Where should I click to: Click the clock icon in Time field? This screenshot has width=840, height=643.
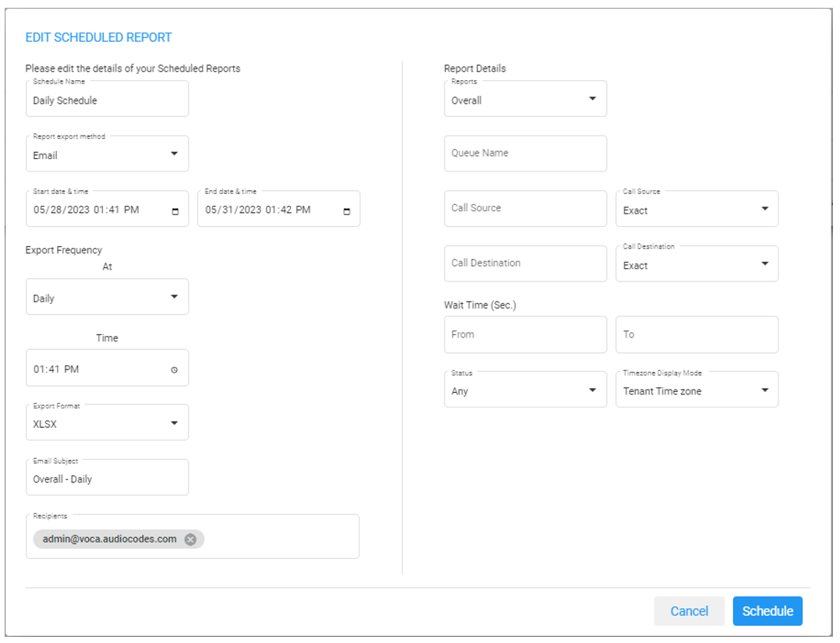(x=174, y=370)
